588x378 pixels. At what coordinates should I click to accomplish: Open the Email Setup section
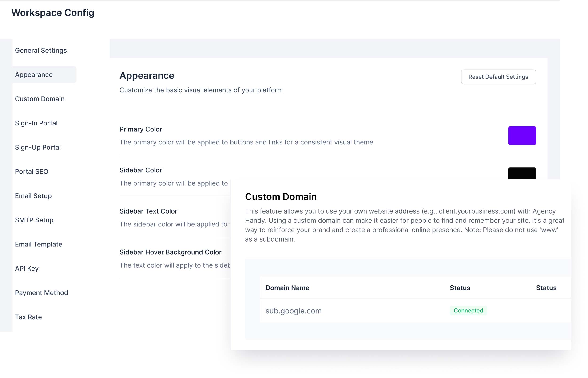(33, 196)
